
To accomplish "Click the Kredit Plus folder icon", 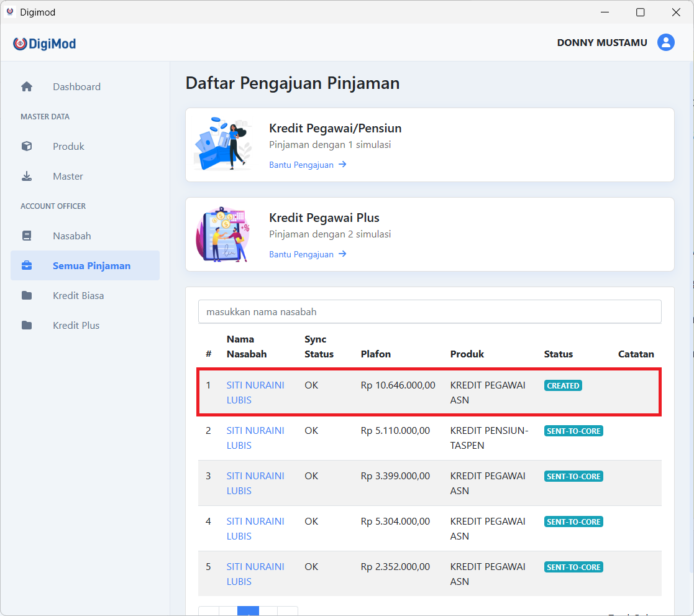I will [x=27, y=325].
